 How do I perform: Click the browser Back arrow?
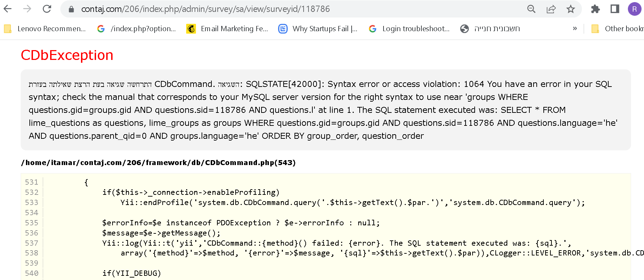click(8, 9)
